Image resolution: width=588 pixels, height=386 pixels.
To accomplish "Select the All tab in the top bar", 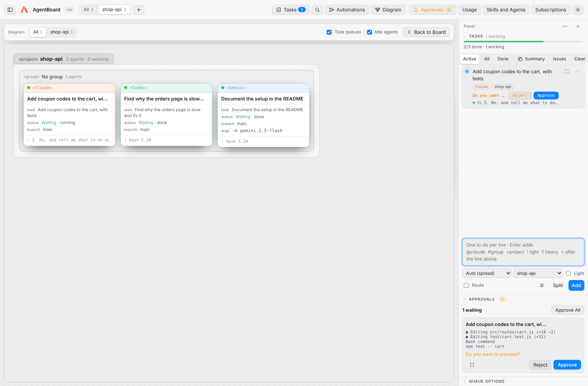I will [x=89, y=10].
